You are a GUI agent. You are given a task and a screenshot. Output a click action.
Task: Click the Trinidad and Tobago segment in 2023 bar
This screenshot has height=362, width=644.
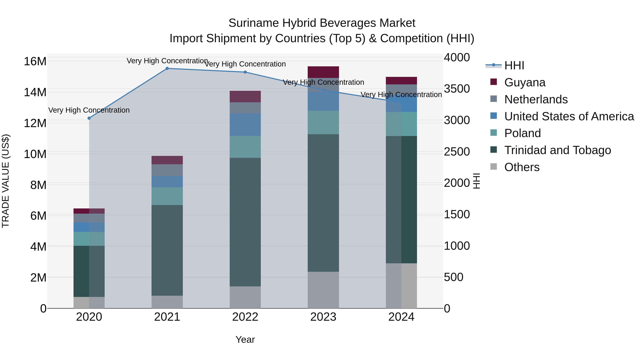[323, 203]
